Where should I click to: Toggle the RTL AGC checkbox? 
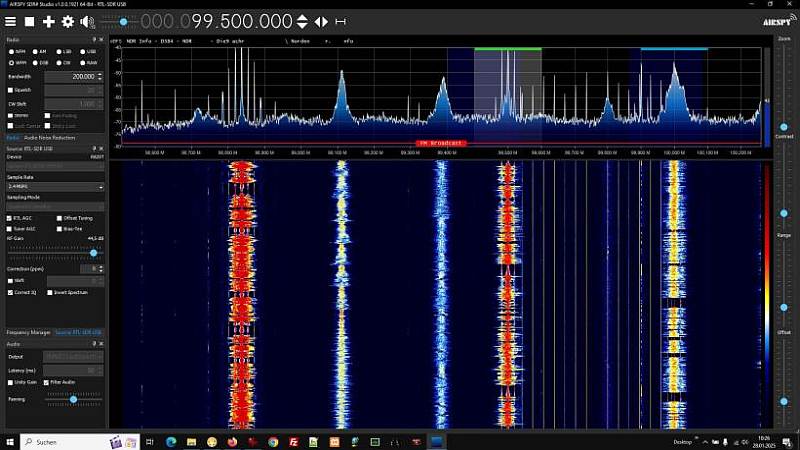pyautogui.click(x=19, y=218)
